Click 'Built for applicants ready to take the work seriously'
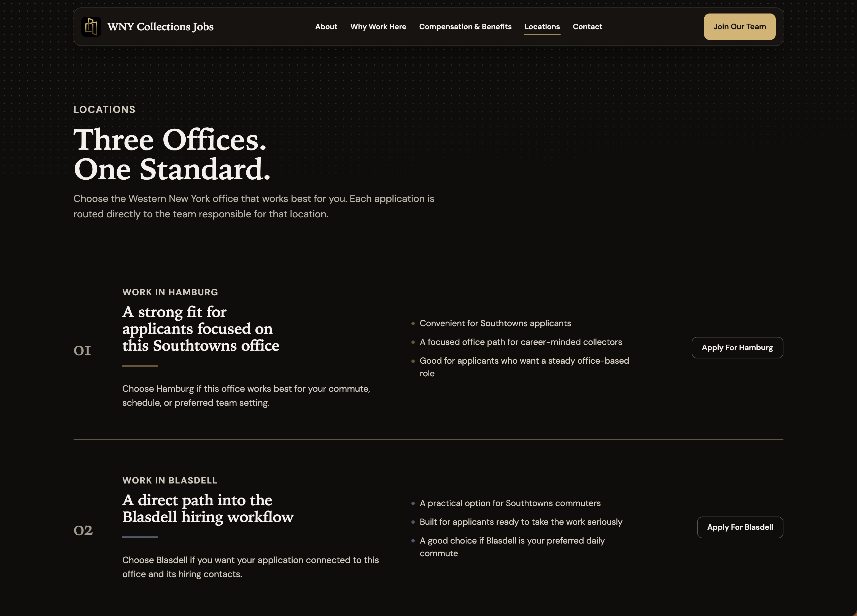 point(521,522)
